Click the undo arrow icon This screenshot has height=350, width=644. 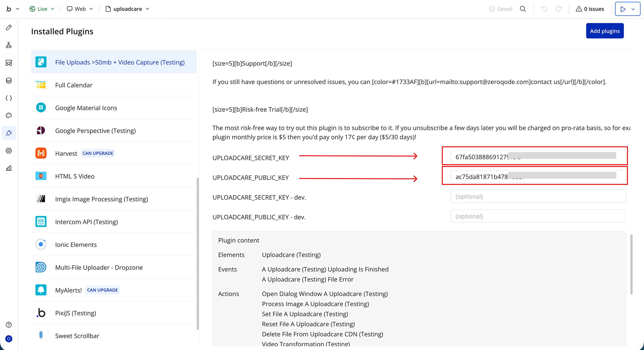coord(544,9)
